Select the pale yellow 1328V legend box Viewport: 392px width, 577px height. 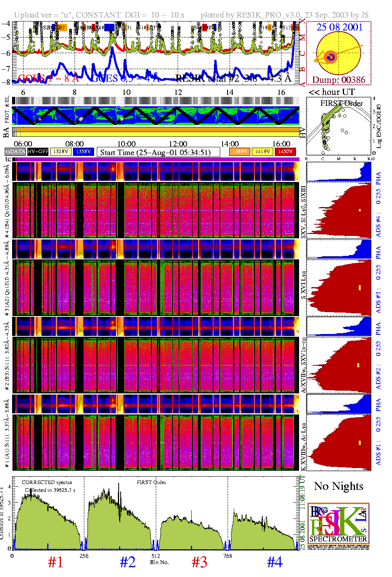61,152
